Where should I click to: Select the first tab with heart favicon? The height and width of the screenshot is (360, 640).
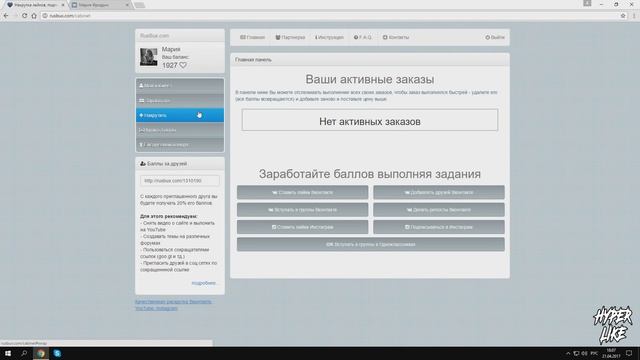coord(35,5)
